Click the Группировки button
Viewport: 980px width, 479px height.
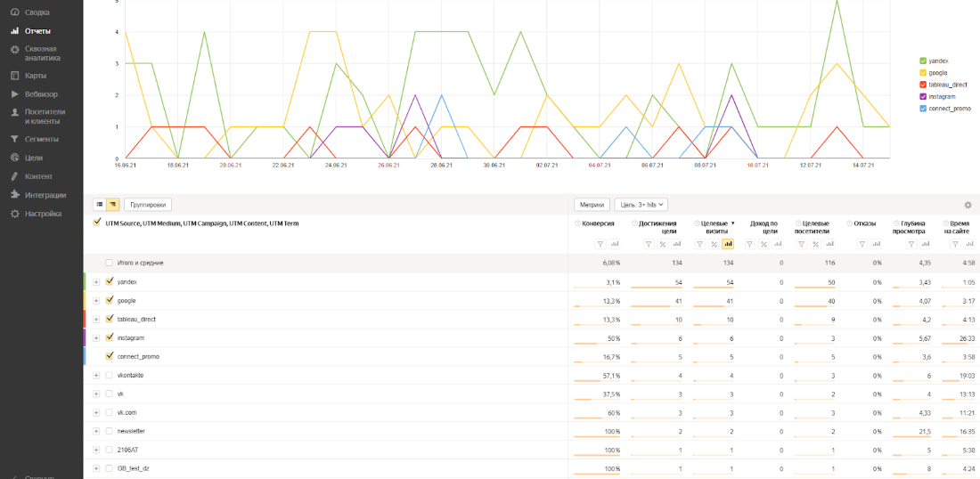click(x=148, y=204)
